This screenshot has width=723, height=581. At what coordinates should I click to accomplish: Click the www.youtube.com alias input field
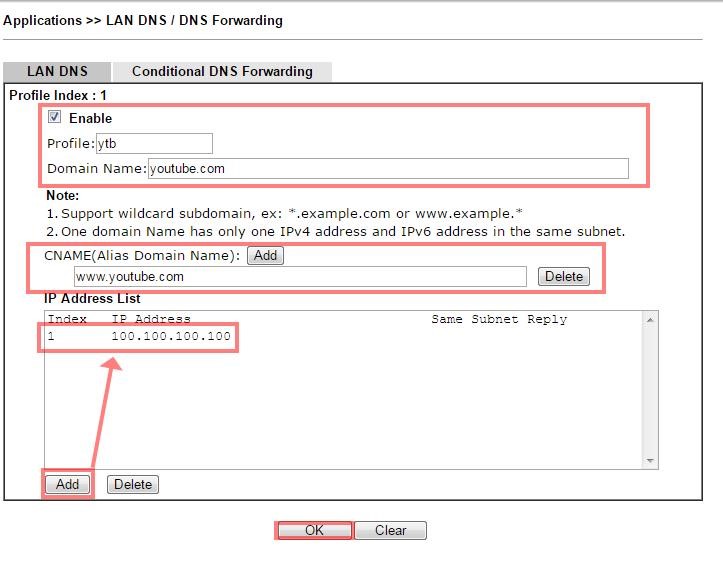click(300, 276)
